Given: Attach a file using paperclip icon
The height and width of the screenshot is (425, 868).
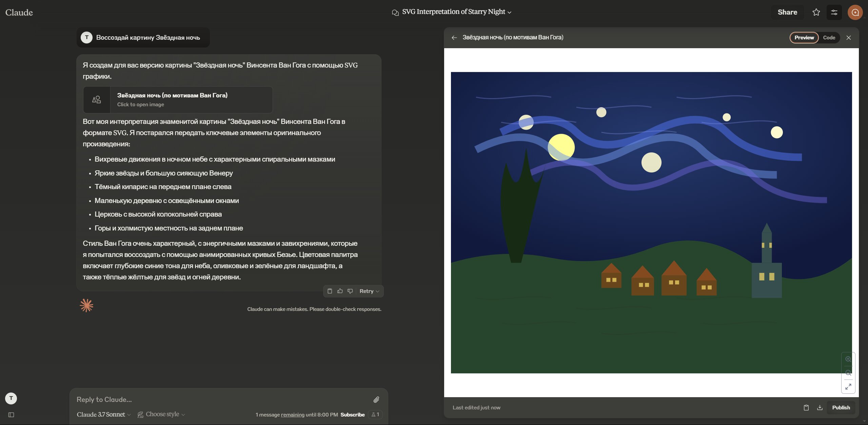Looking at the screenshot, I should point(376,400).
